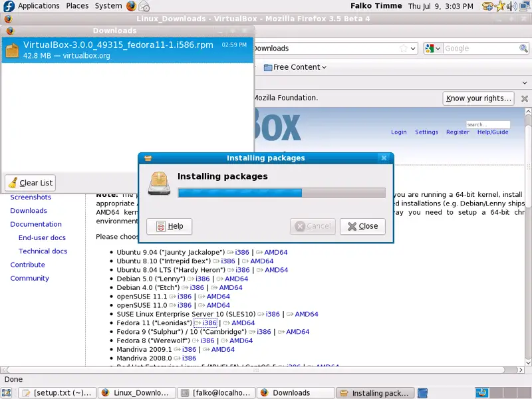Switch to falko@localhost terminal taskbar window
Viewport: 532px width, 399px height.
[217, 393]
